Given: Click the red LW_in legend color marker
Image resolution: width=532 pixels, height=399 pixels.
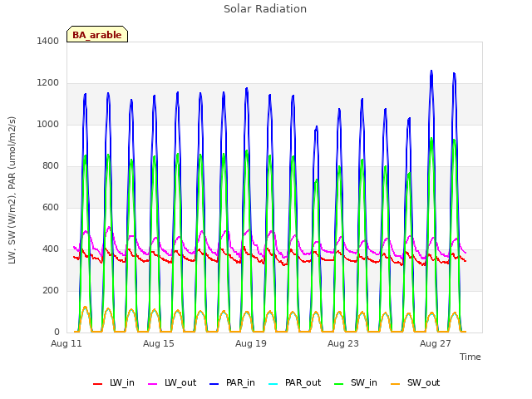Looking at the screenshot, I should (98, 384).
